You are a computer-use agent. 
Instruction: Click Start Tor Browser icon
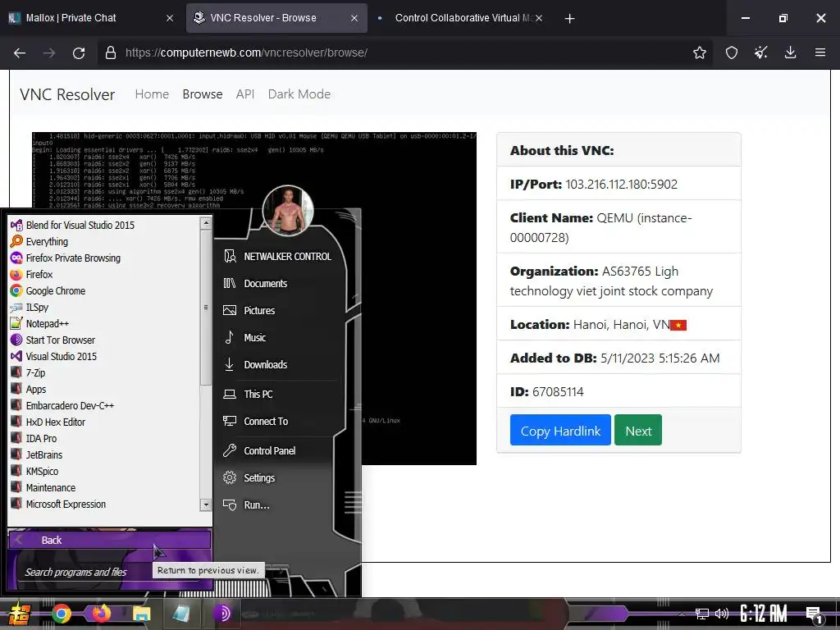tap(16, 340)
